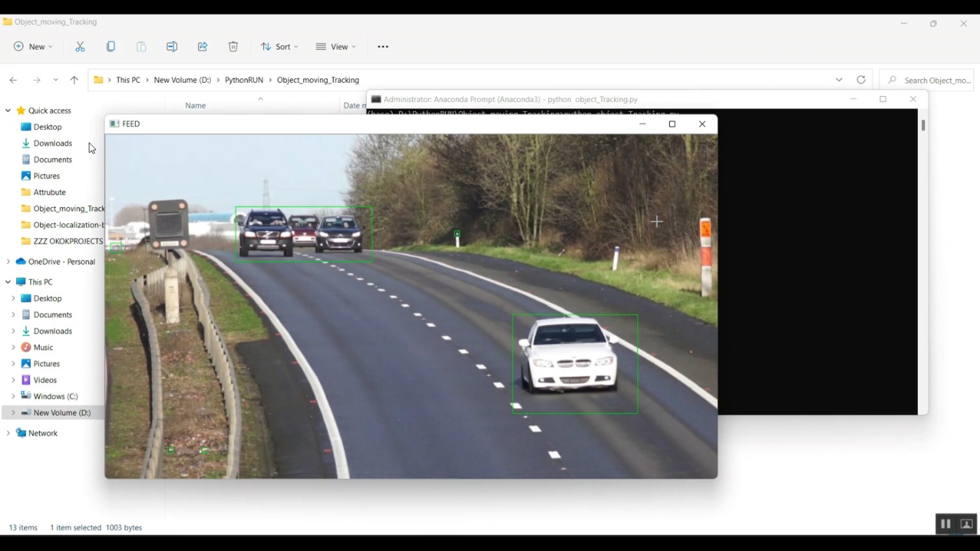Click the snapshot icon next to pause
The image size is (980, 551).
point(966,524)
